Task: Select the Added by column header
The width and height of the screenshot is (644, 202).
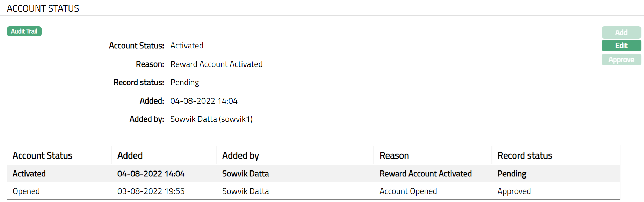Action: click(x=240, y=155)
